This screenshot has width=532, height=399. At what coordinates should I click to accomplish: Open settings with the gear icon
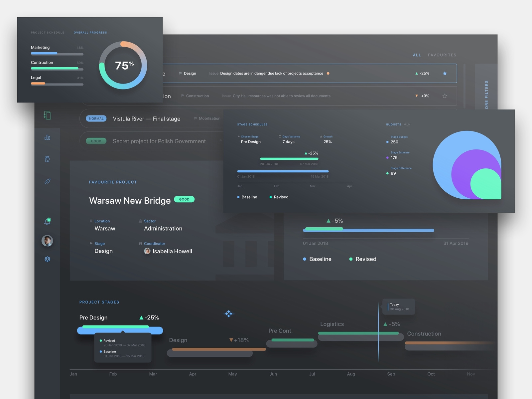click(x=48, y=259)
